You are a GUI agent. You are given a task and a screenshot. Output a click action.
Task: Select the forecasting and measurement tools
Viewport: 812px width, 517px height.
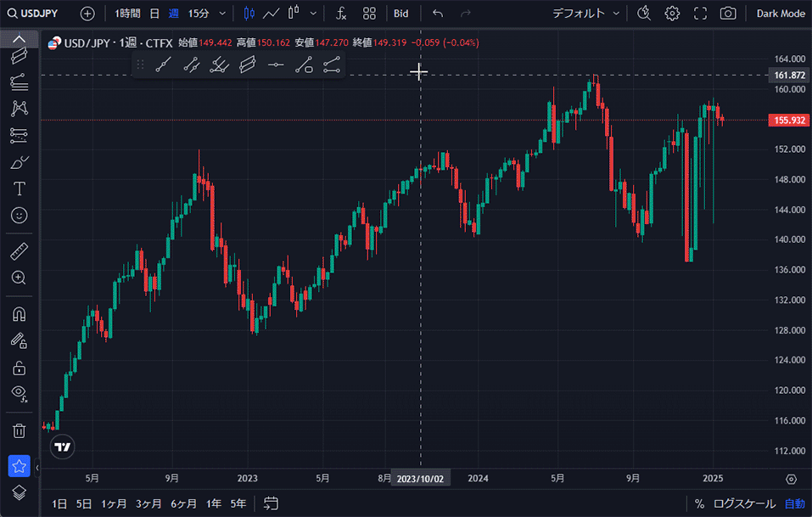pyautogui.click(x=20, y=135)
